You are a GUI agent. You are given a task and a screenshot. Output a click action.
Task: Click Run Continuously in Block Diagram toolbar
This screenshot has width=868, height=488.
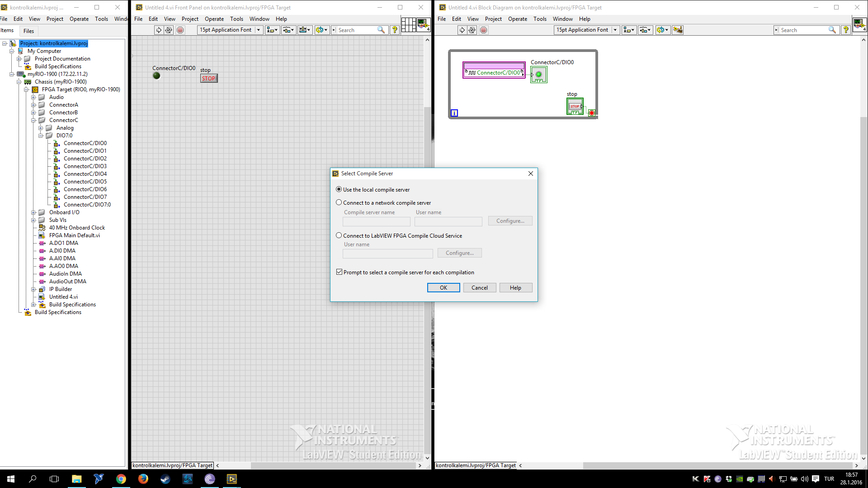click(472, 30)
